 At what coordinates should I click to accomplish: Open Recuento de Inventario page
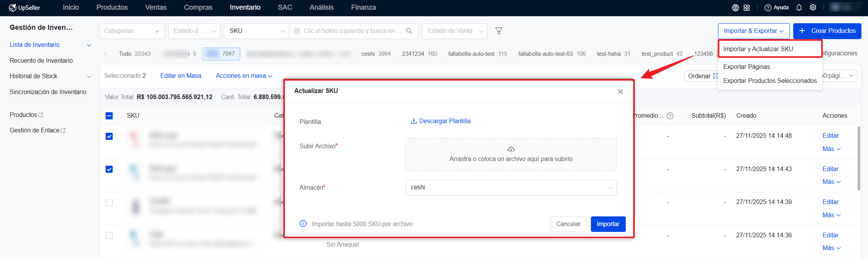(41, 61)
